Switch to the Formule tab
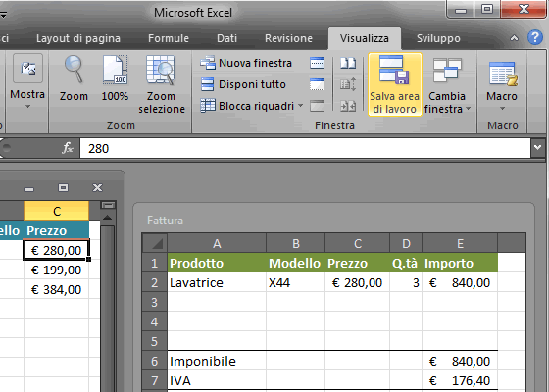The height and width of the screenshot is (392, 549). [169, 38]
